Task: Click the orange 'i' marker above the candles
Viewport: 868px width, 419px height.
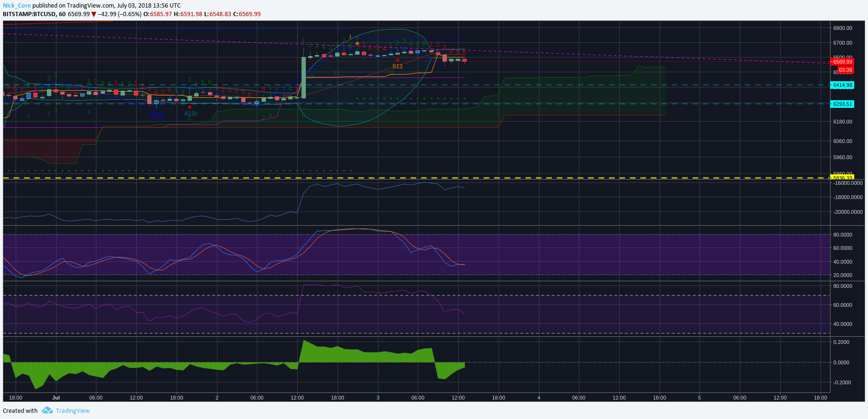Action: click(350, 37)
